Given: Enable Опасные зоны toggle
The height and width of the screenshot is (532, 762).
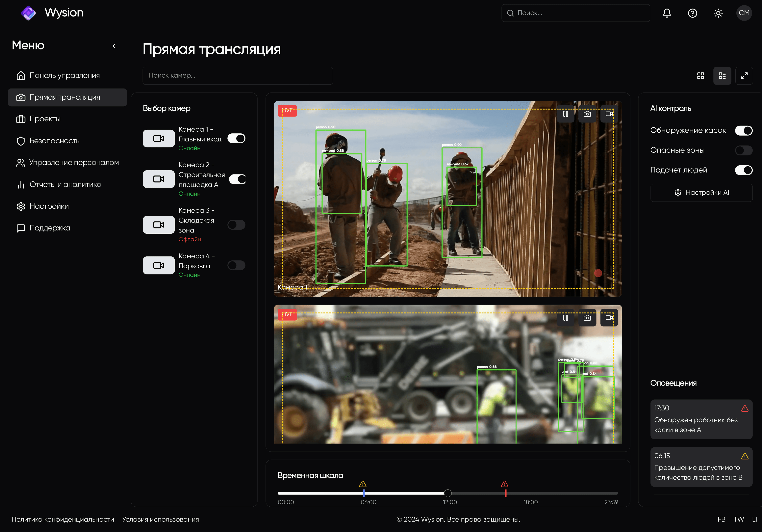Looking at the screenshot, I should (743, 150).
